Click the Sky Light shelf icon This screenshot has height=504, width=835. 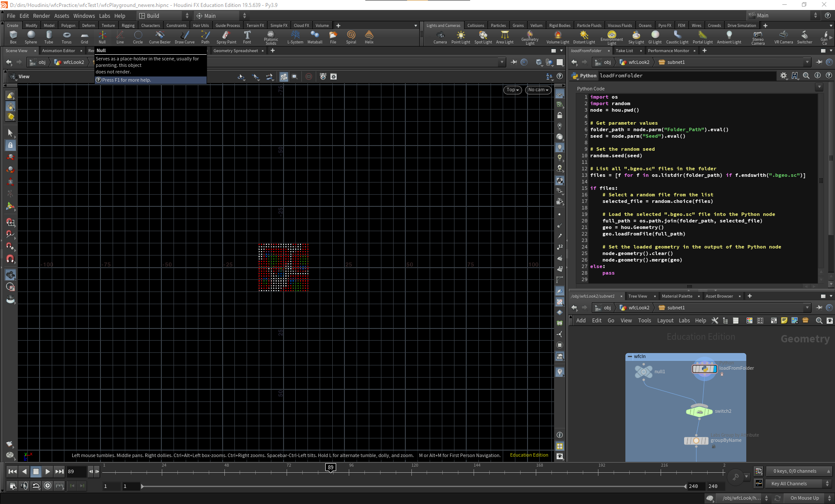point(636,37)
